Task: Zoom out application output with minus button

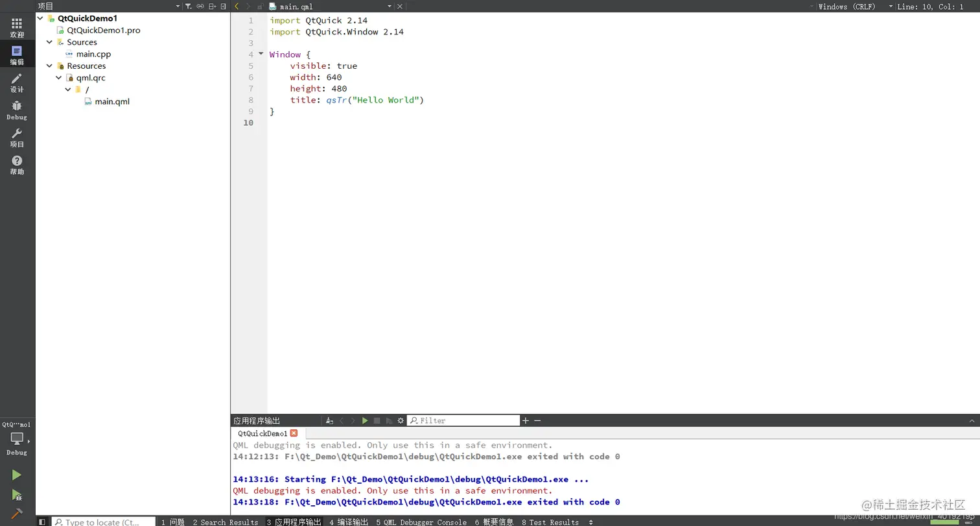Action: click(x=537, y=420)
